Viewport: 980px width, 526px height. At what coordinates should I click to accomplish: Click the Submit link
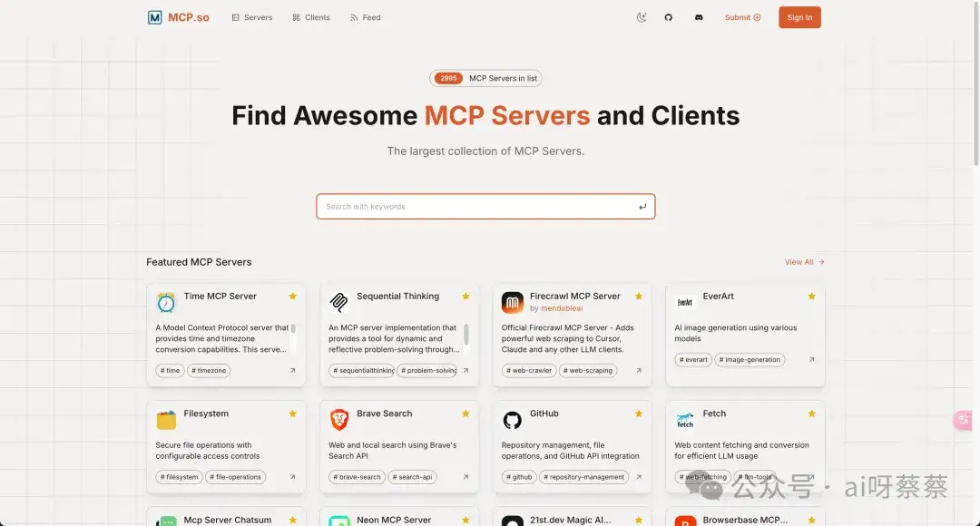point(742,17)
